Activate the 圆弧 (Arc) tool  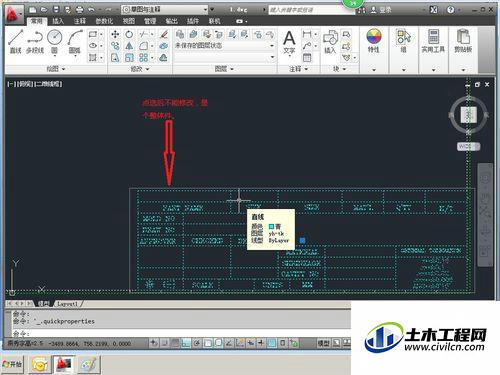click(75, 42)
